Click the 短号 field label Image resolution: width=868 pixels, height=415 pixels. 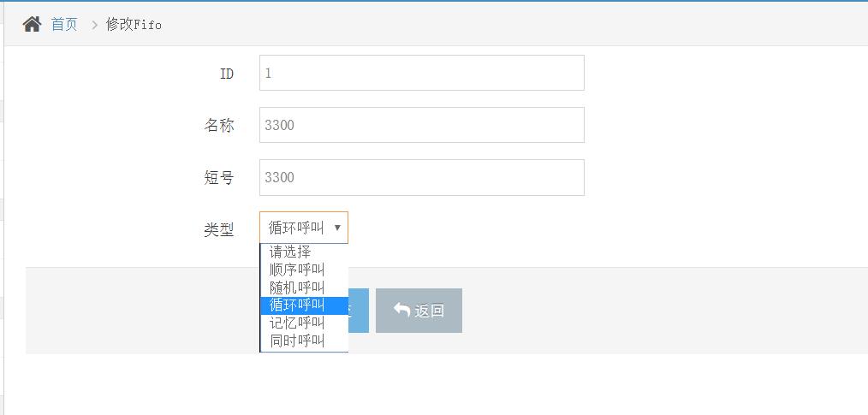pos(218,178)
